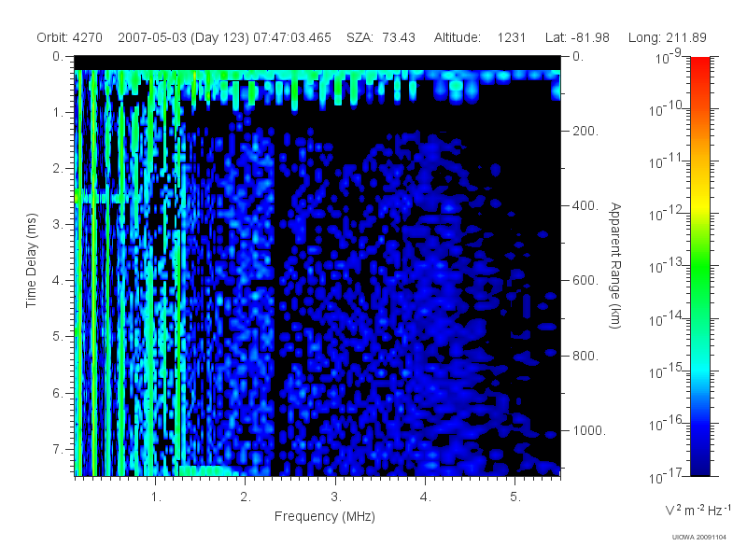Click the '3.' time delay tick label
This screenshot has width=747, height=560.
58,224
